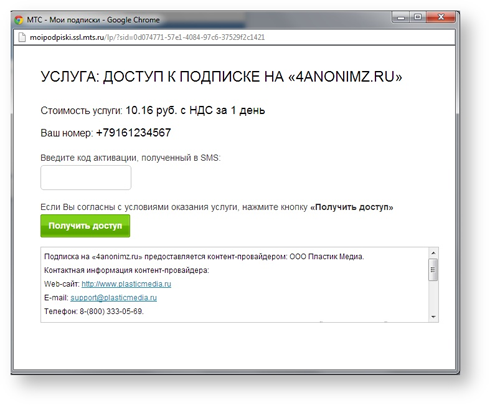Screen dimensions: 490x405
Task: Click the info box scroll up arrow
Action: pos(433,253)
